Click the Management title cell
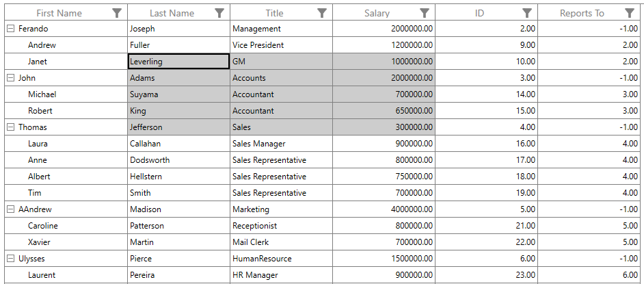Screen dimensions: 644x284 tap(282, 28)
